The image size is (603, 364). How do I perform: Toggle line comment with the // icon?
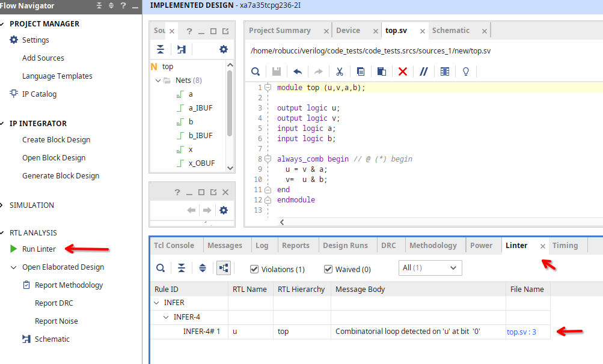point(423,71)
